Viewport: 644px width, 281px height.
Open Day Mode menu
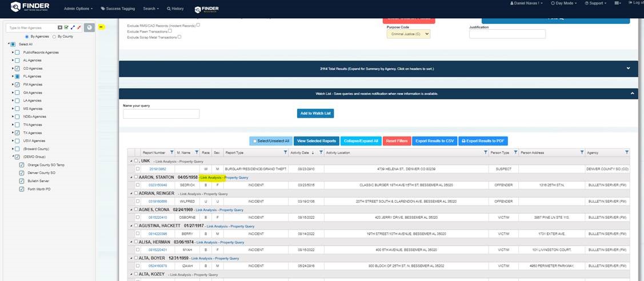point(564,3)
